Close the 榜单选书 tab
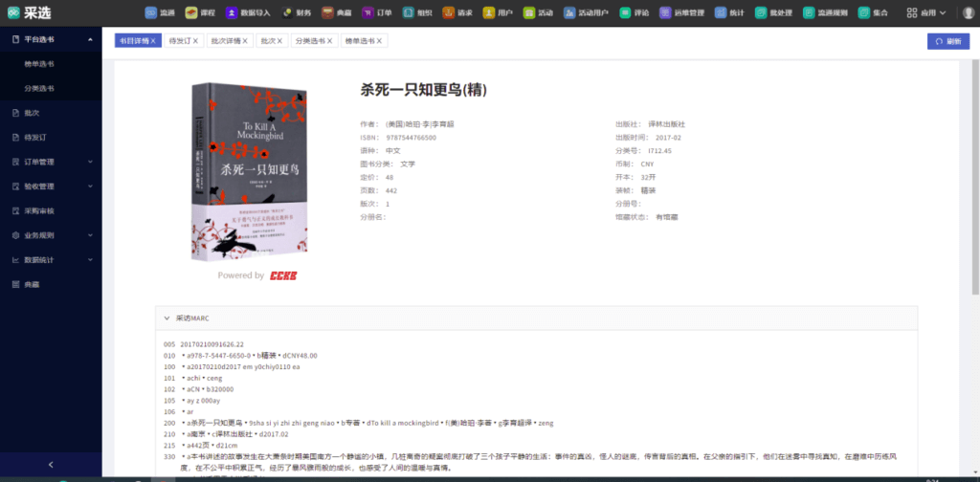Viewport: 980px width, 482px height. click(379, 41)
